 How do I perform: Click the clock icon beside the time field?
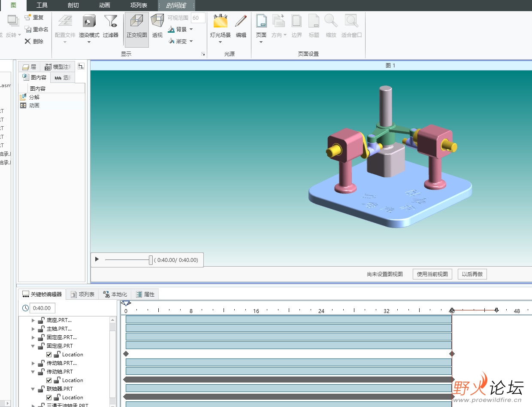(x=25, y=308)
